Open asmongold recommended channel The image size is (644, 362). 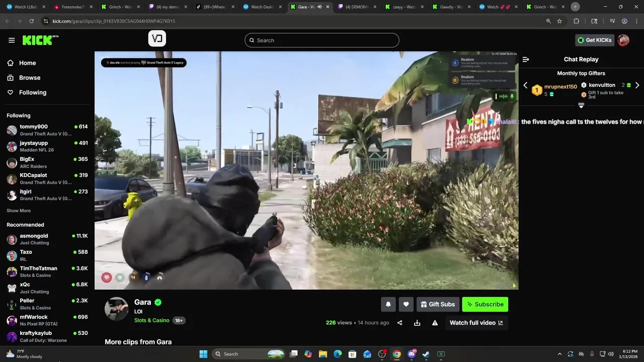pos(47,239)
